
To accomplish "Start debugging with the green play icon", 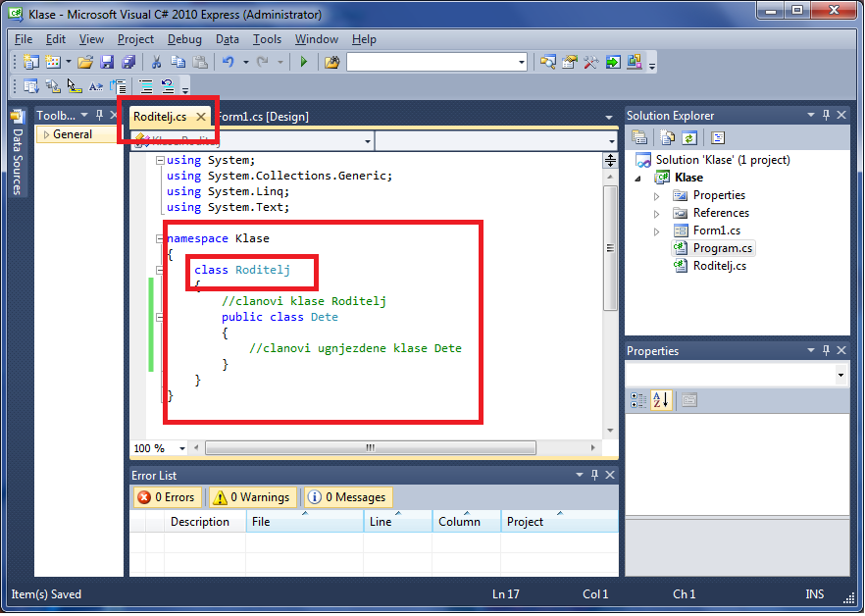I will (303, 62).
